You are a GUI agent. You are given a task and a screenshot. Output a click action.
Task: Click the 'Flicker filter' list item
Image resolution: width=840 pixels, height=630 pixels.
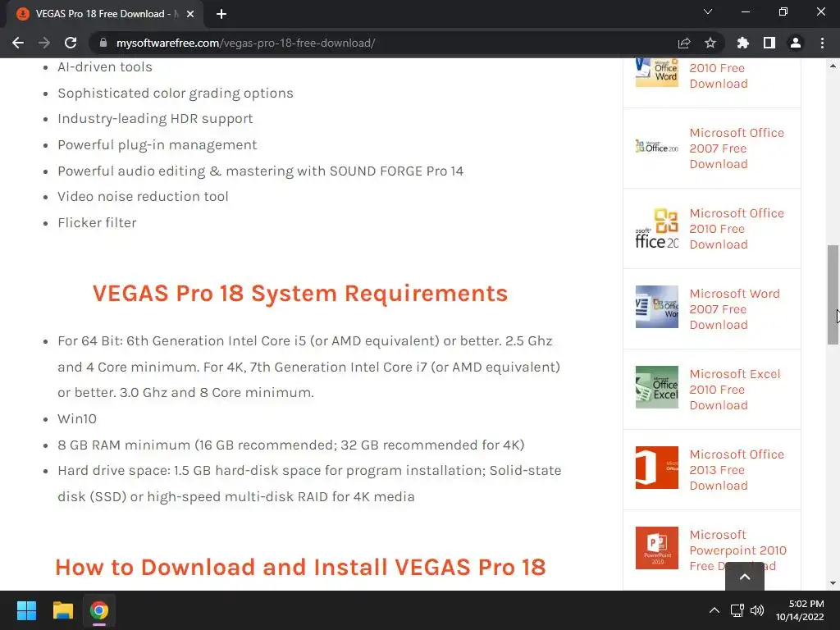click(x=97, y=223)
